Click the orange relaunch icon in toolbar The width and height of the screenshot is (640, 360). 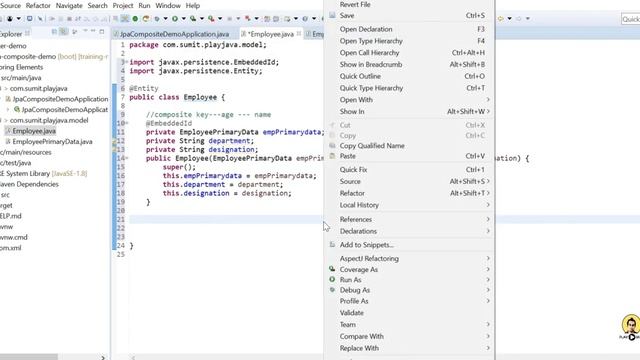[x=146, y=19]
